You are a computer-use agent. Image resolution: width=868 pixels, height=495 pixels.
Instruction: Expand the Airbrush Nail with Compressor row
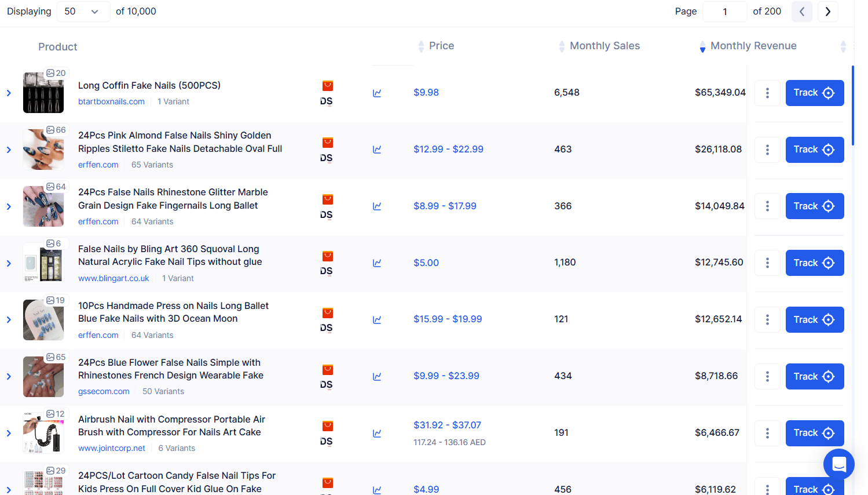[x=9, y=433]
